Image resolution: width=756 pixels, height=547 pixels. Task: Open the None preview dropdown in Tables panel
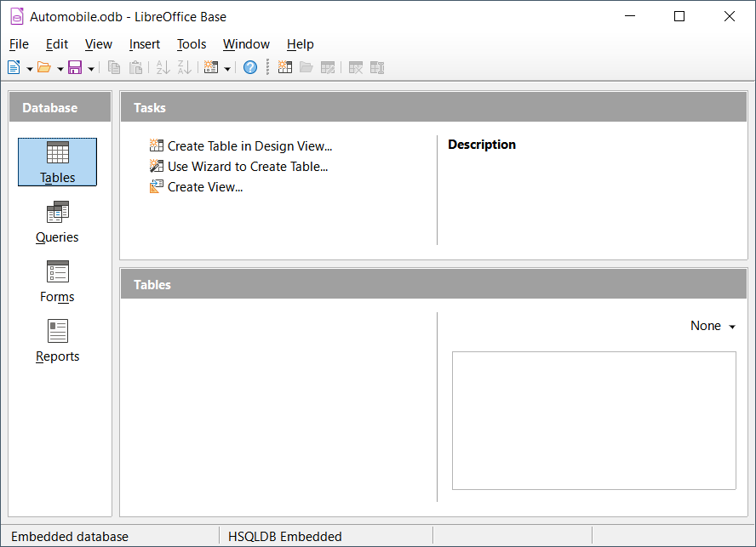click(x=712, y=326)
